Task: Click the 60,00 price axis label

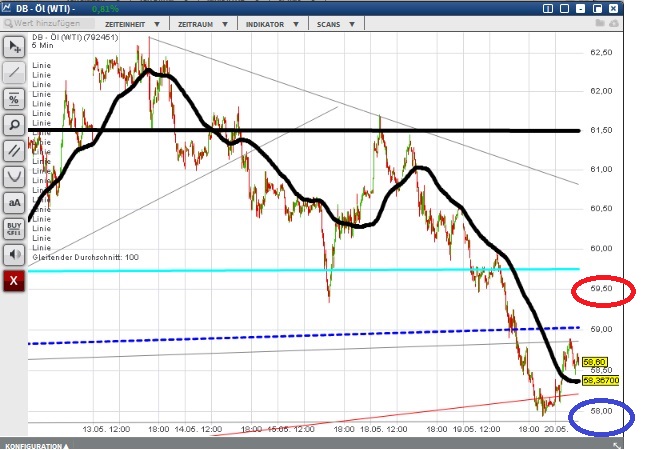Action: coord(602,248)
